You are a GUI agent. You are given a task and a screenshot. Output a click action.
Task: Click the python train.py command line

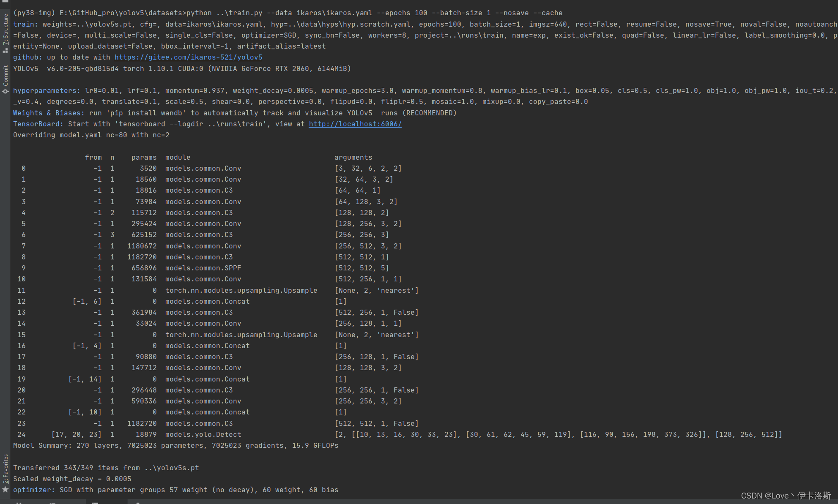click(x=288, y=13)
